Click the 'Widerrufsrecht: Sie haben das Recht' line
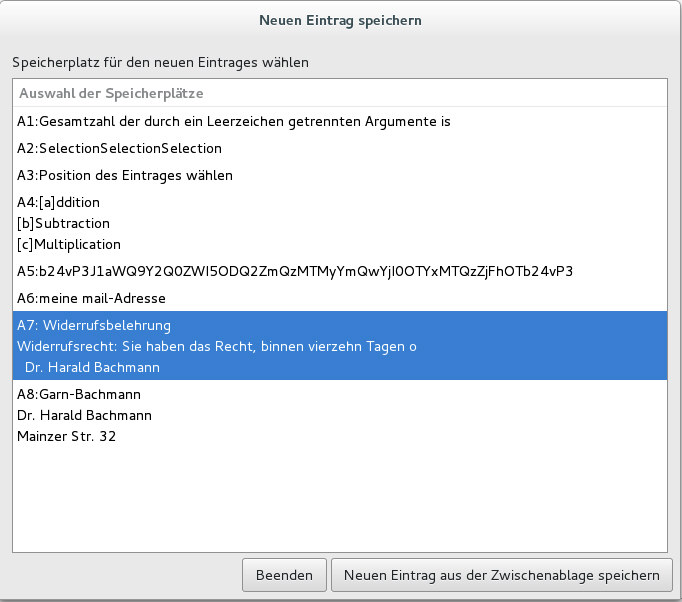Screen dimensions: 682x602 (216, 346)
